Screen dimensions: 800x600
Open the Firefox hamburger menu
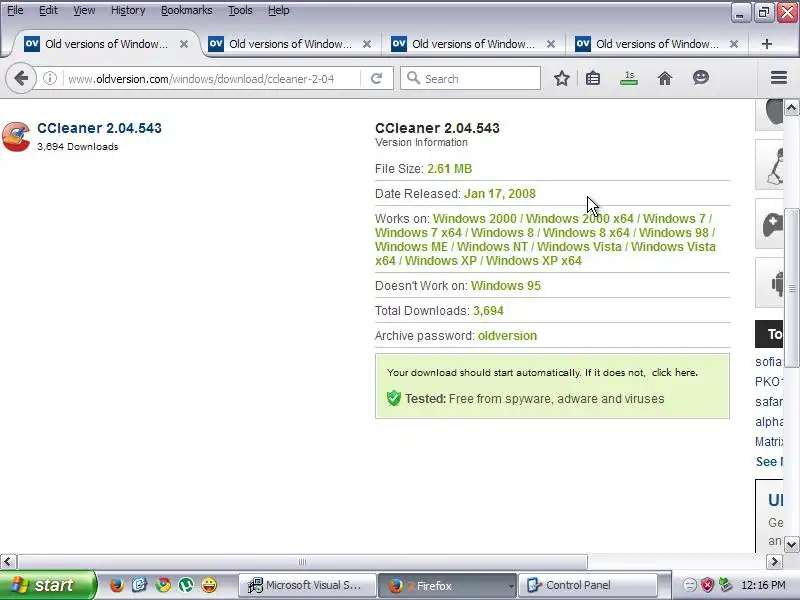click(x=779, y=78)
